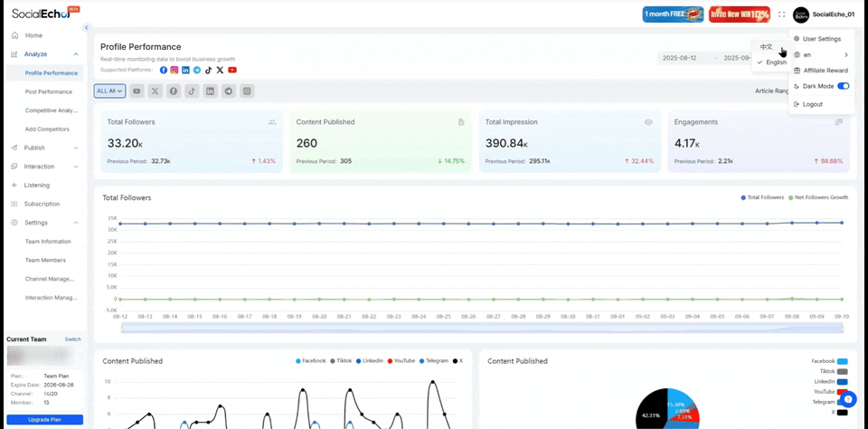Screen dimensions: 868x429
Task: Click the date range slider below followers chart
Action: 481,328
